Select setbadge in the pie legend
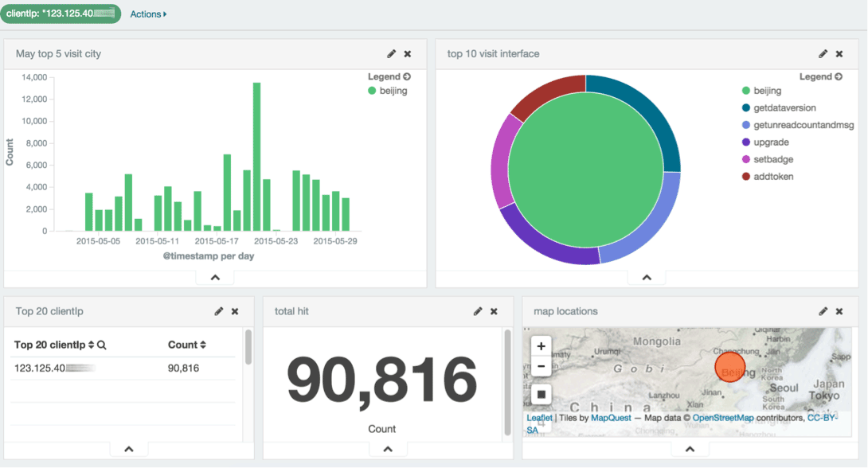This screenshot has height=468, width=868. point(767,159)
